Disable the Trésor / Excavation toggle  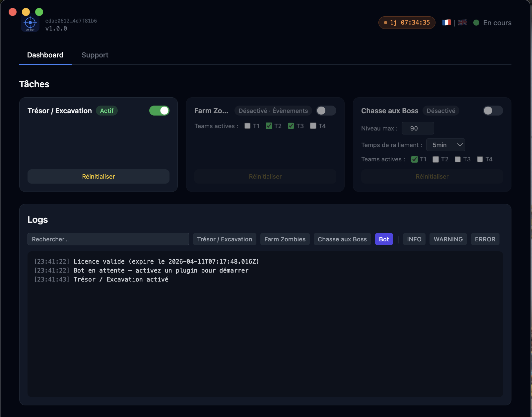(159, 111)
